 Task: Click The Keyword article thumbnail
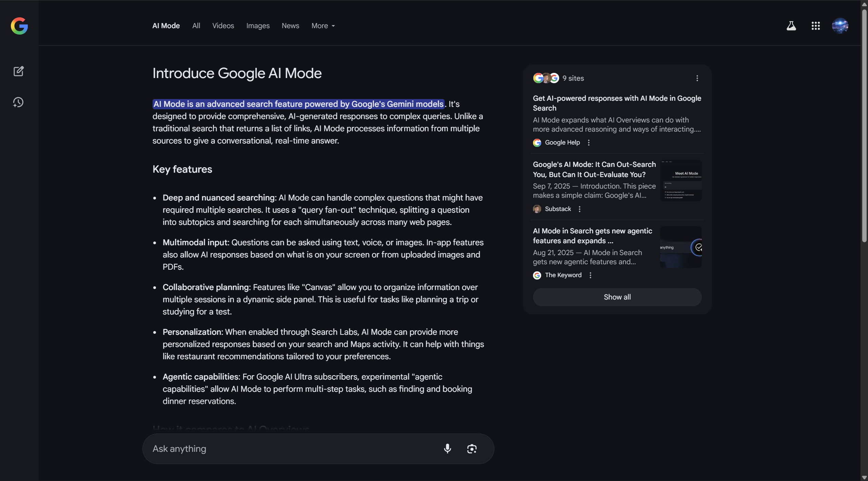681,247
